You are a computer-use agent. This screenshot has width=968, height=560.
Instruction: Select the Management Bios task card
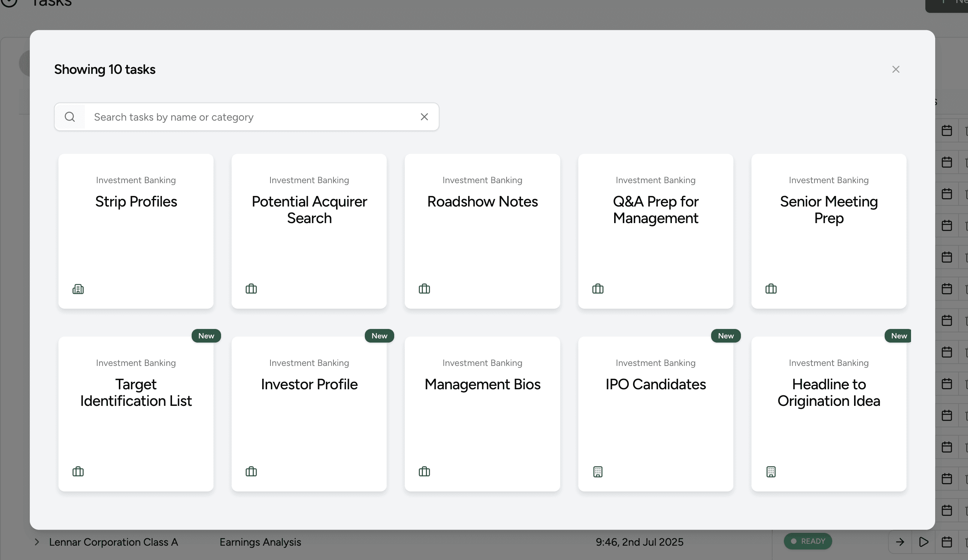pyautogui.click(x=482, y=414)
